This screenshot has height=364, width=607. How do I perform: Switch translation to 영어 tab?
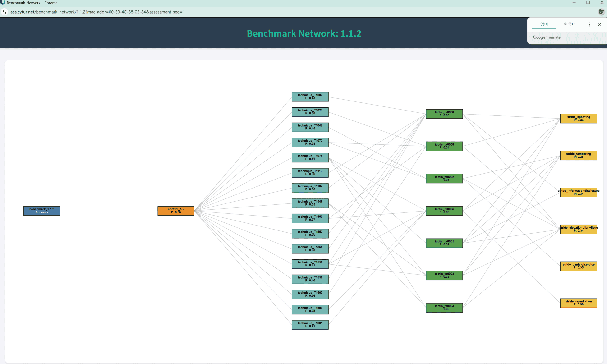tap(544, 24)
